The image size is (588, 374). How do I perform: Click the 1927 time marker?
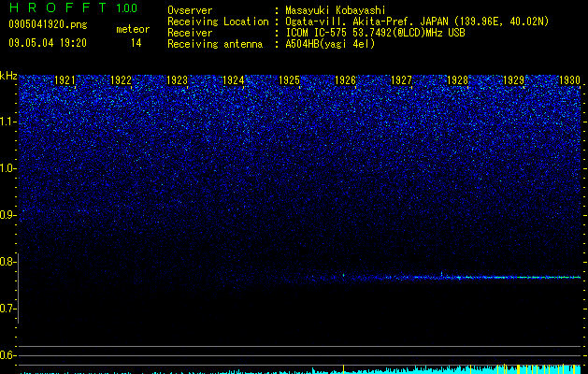point(401,80)
